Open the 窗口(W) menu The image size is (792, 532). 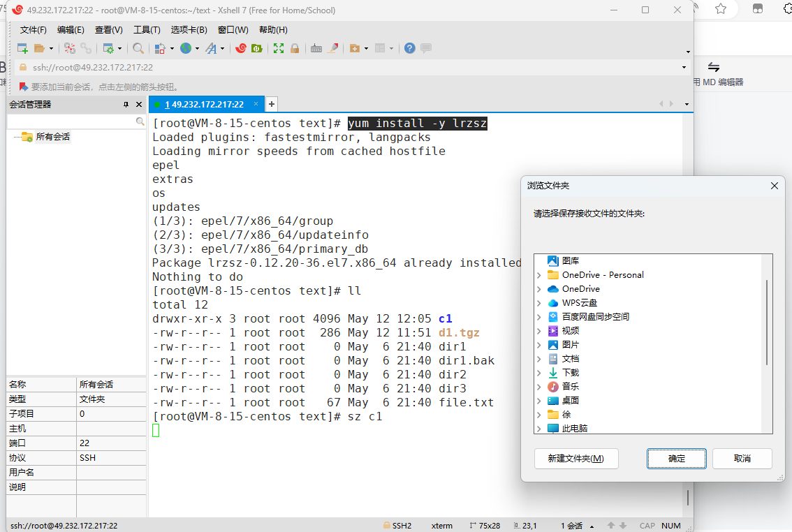(x=233, y=30)
